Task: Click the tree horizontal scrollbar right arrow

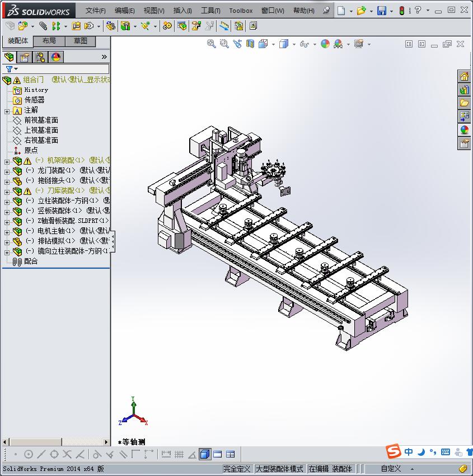Action: click(x=106, y=442)
